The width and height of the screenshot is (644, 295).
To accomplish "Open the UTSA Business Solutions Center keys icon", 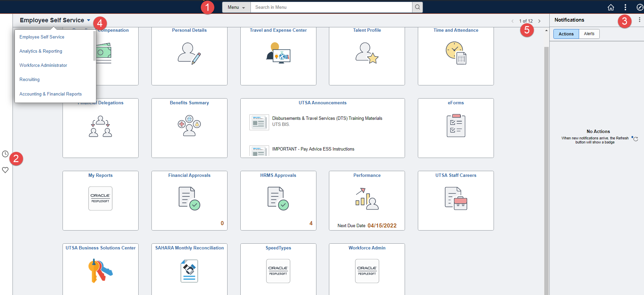I will point(100,271).
